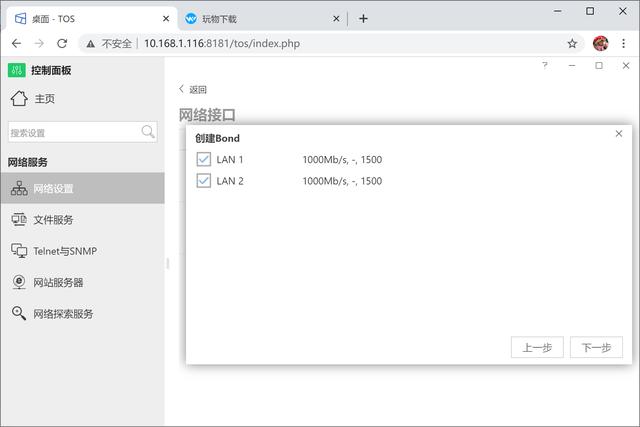Click the 网站服务器 web server icon

pos(19,282)
